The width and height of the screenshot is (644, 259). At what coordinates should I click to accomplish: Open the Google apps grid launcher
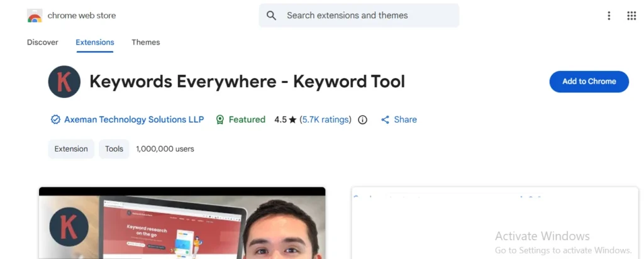(x=631, y=16)
